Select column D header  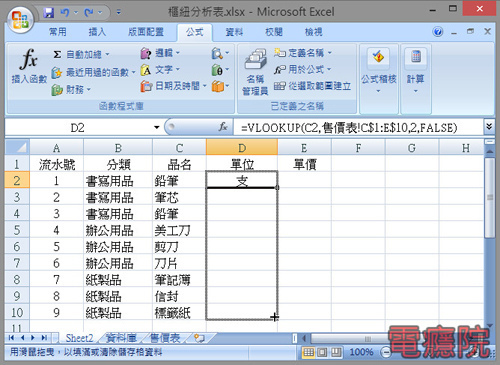pyautogui.click(x=242, y=148)
